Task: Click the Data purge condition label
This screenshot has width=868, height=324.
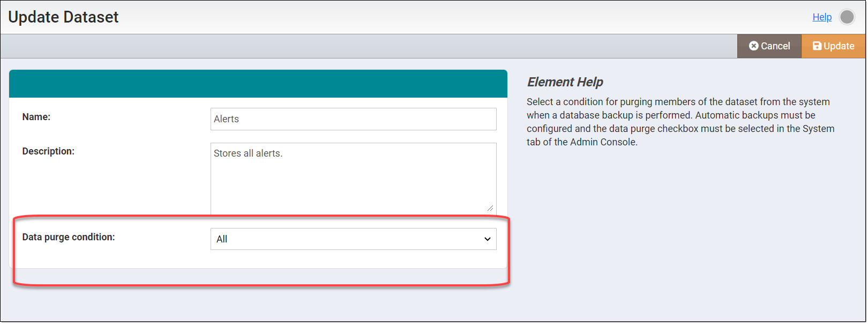Action: tap(68, 237)
